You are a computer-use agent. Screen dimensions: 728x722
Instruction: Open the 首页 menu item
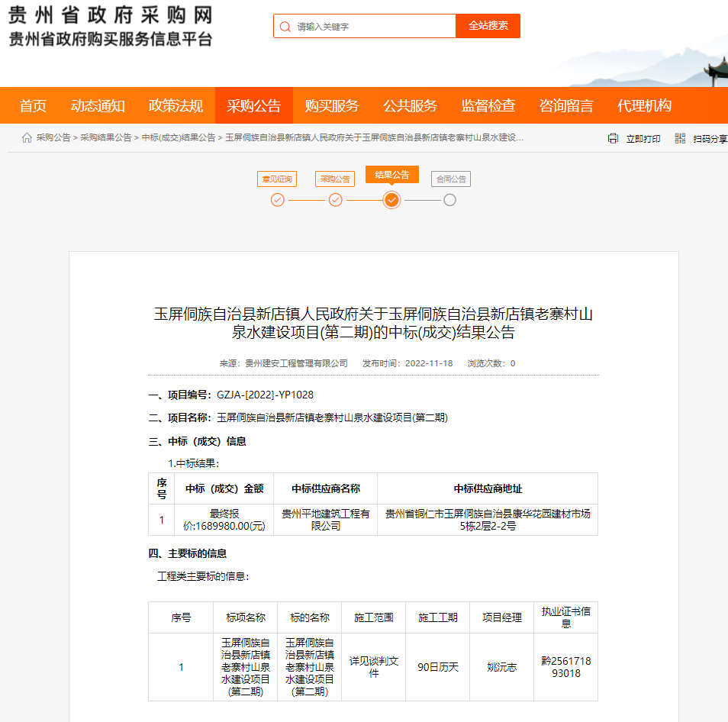click(33, 105)
